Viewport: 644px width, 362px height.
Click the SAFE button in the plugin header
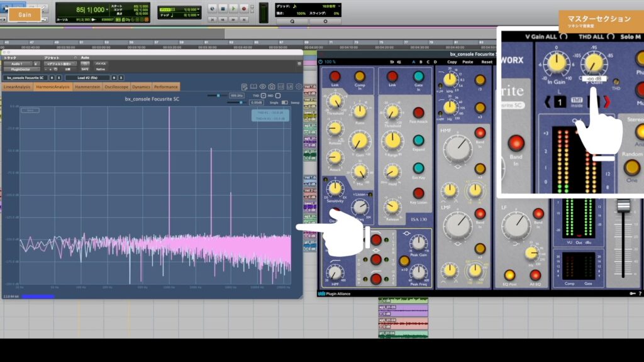tap(85, 69)
